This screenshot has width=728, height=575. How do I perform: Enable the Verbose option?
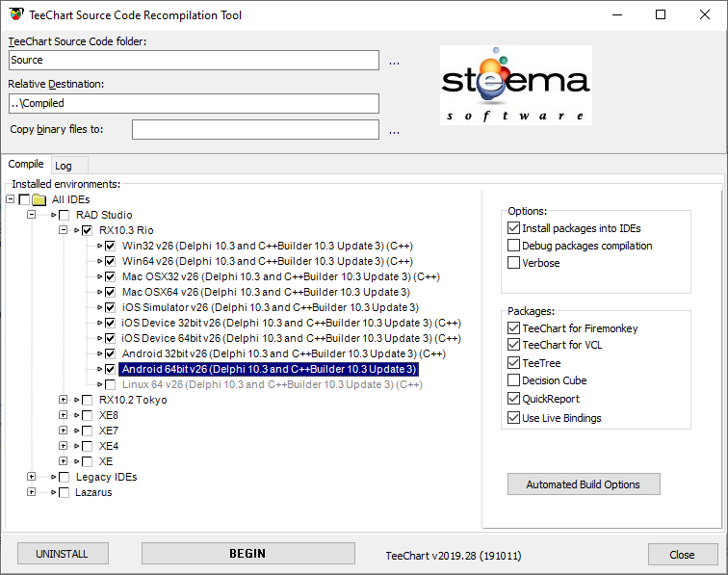(x=513, y=262)
